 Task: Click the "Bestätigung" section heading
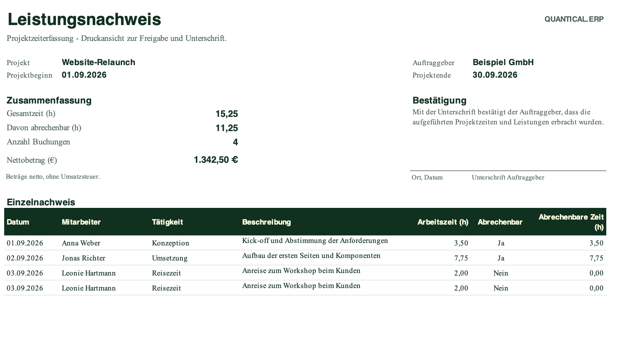pos(439,100)
